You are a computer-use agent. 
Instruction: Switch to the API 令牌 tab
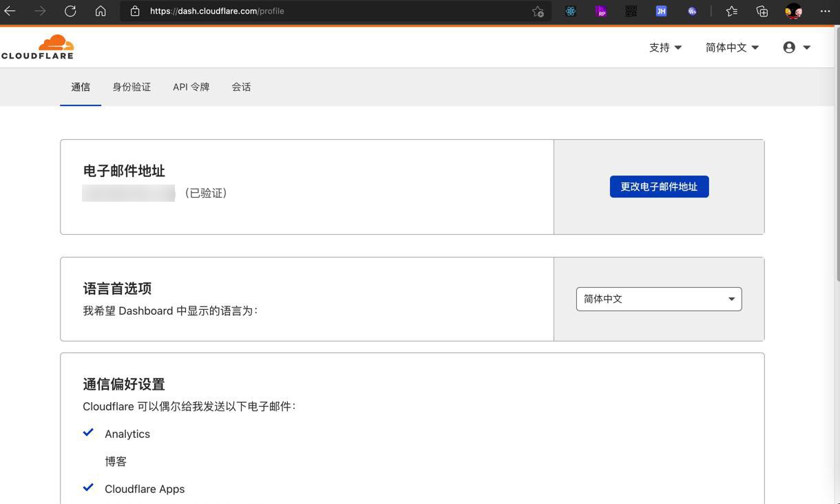coord(191,87)
